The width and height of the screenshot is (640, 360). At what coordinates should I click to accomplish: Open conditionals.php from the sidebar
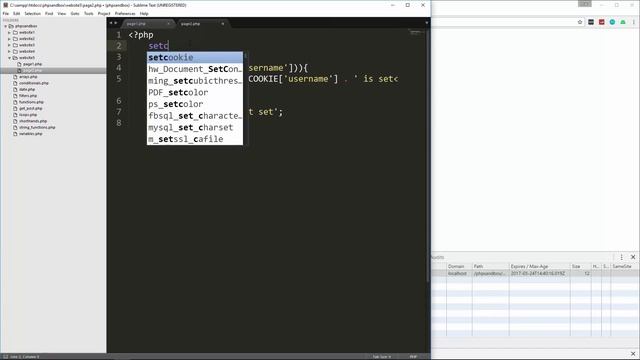pos(34,83)
